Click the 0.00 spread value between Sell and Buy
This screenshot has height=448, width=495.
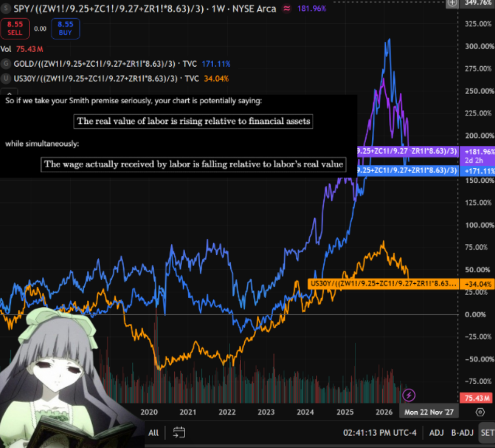[x=40, y=29]
